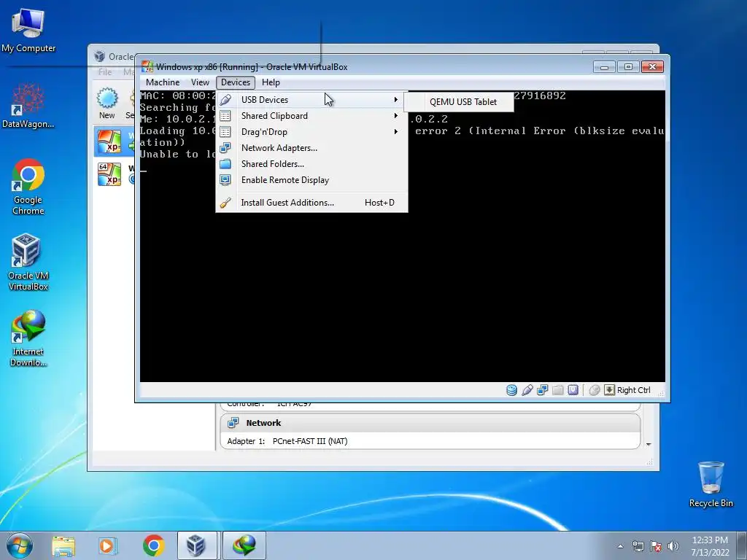Open Shared Folders settings
This screenshot has width=747, height=560.
point(311,164)
